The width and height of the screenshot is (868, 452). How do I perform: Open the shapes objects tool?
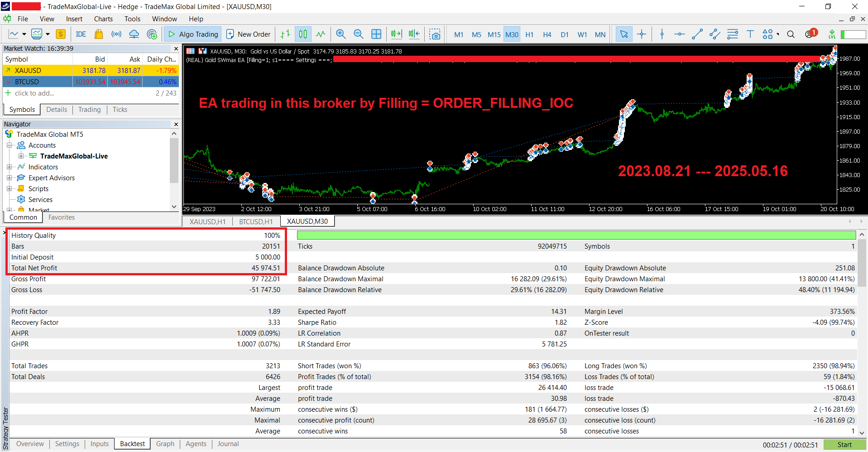click(767, 34)
